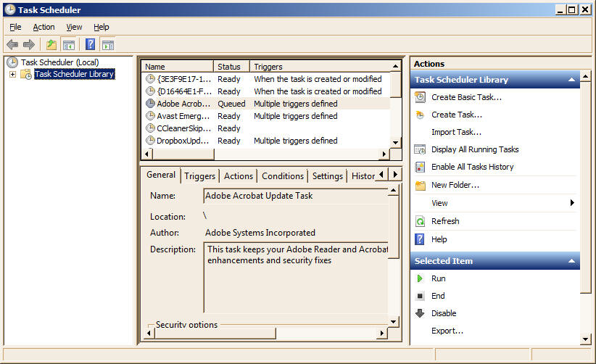Screen dimensions: 596x364
Task: Click the Create Basic Task icon
Action: pos(420,97)
